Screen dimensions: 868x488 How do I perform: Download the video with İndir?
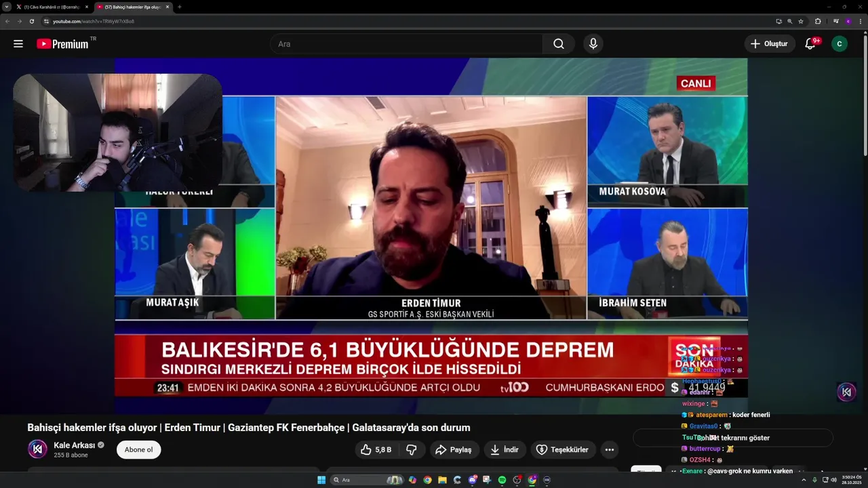point(505,449)
